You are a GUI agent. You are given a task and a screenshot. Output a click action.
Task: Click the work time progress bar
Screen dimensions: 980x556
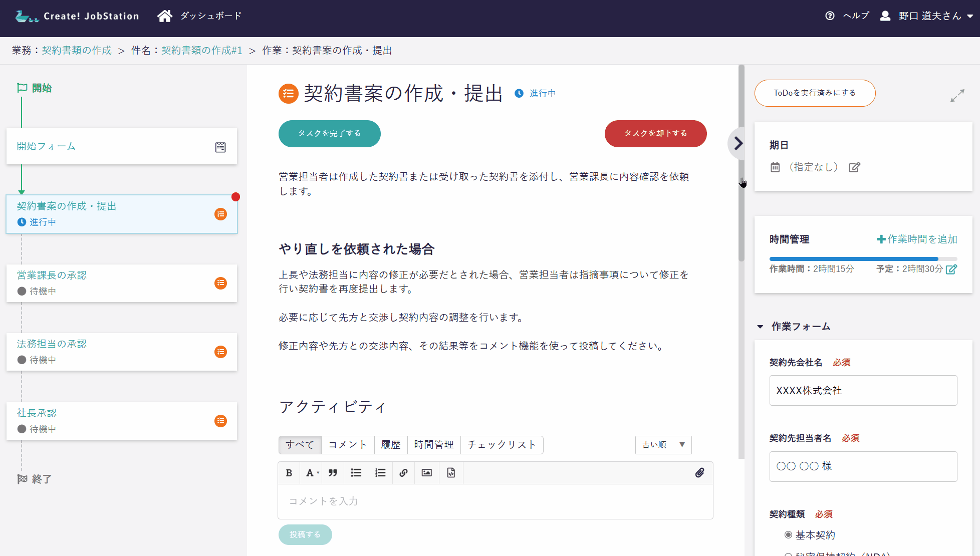[863, 259]
